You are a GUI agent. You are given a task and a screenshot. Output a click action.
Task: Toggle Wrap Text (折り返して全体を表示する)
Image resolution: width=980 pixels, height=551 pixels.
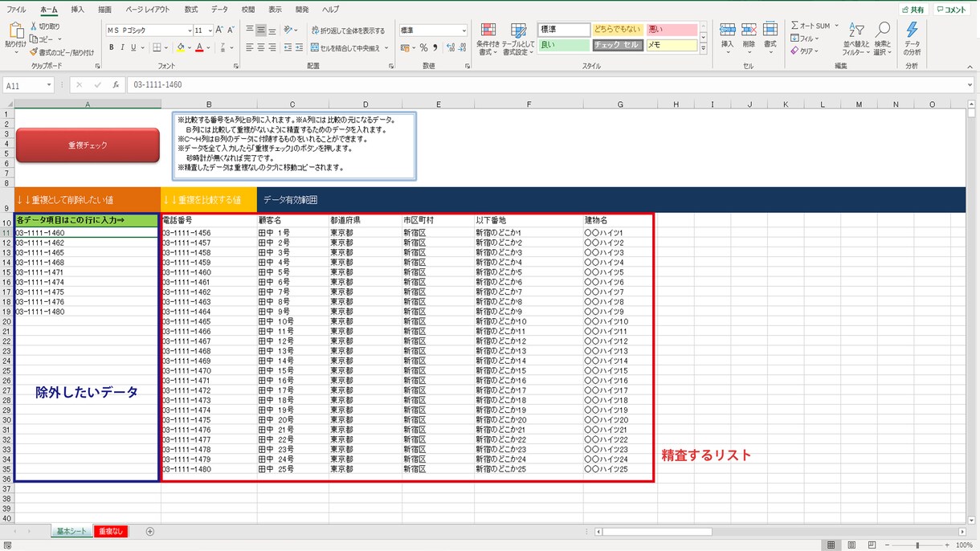coord(348,31)
